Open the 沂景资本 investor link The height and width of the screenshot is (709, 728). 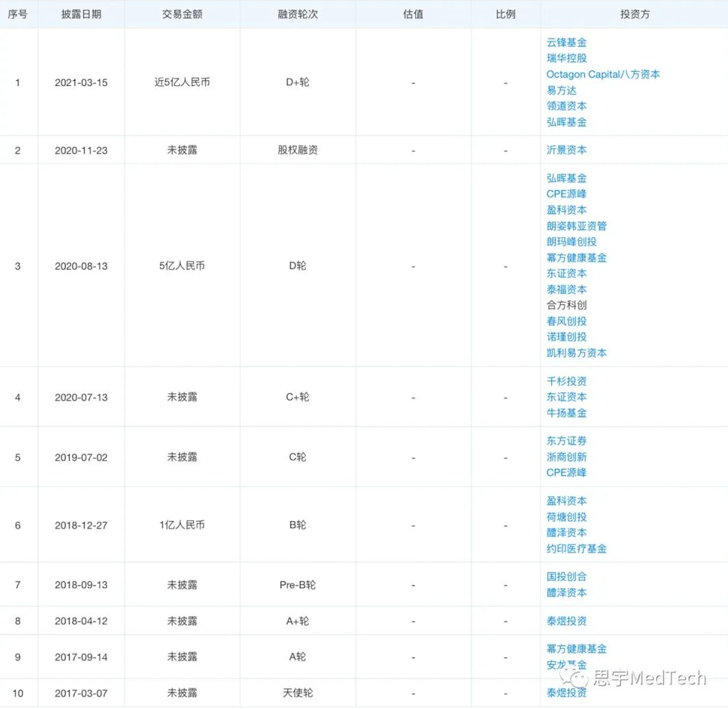click(566, 150)
